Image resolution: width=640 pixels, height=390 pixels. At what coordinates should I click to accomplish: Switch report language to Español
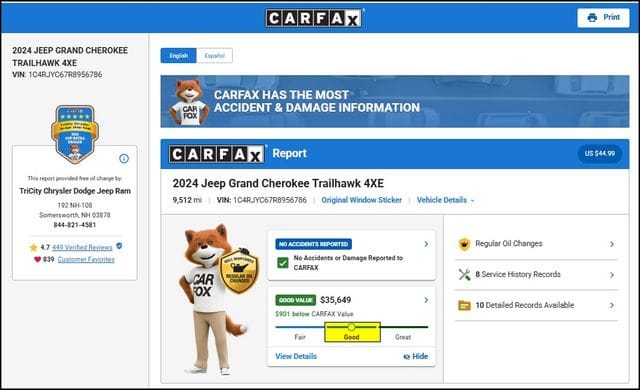pos(215,55)
